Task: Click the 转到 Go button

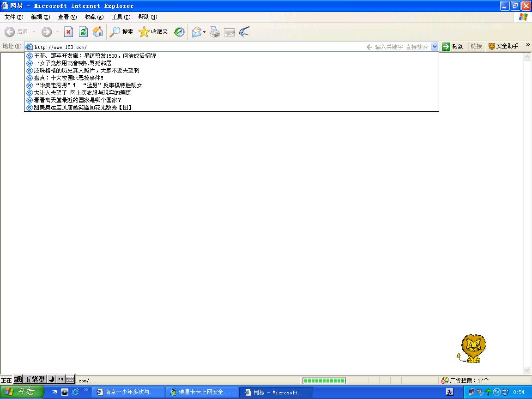Action: click(x=453, y=47)
